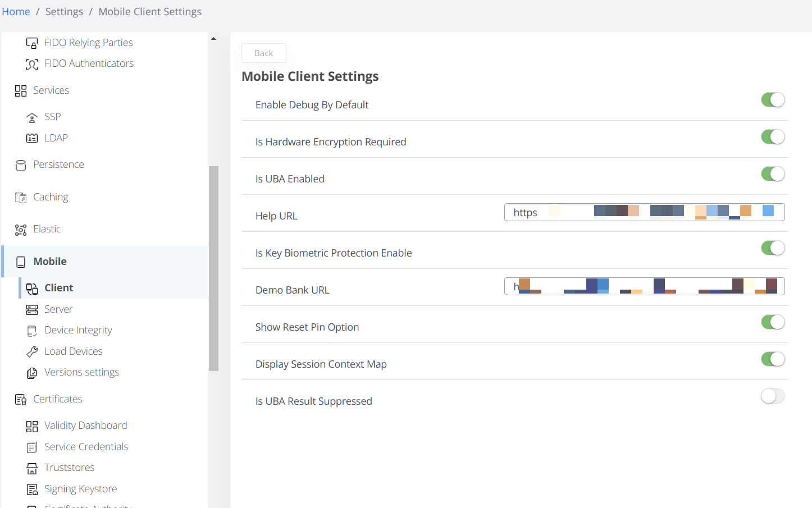The image size is (812, 508).
Task: Open SSP settings via its icon
Action: 32,116
